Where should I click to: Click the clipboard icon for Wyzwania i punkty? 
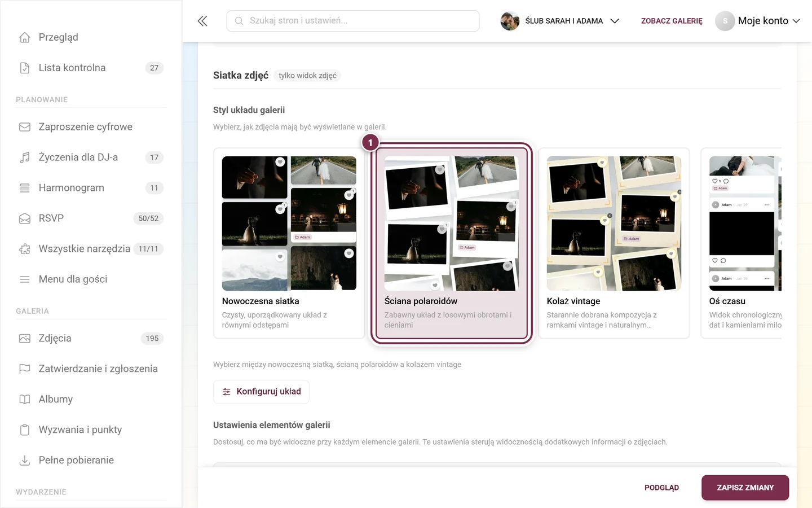tap(25, 430)
